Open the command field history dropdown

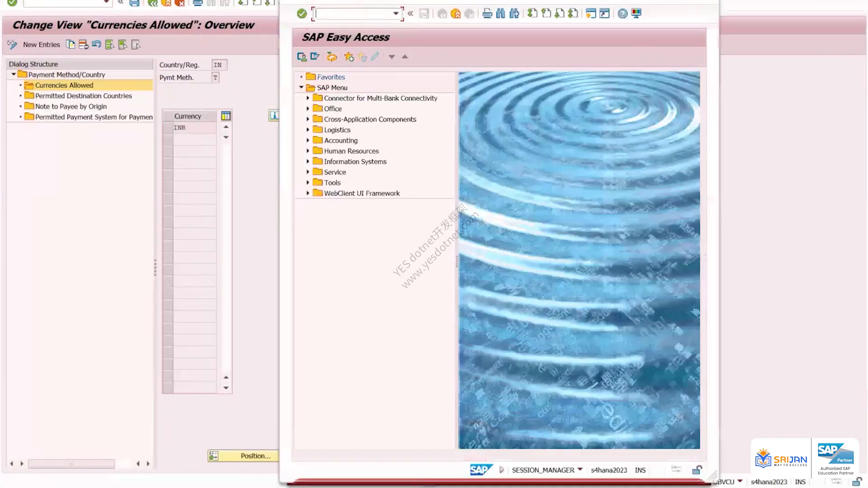[x=396, y=14]
